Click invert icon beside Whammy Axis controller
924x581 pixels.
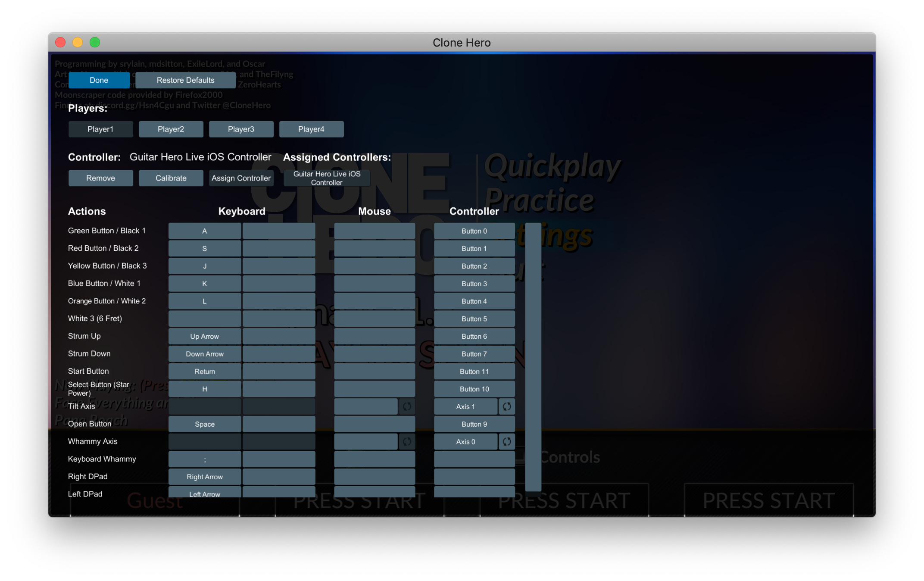(x=507, y=441)
